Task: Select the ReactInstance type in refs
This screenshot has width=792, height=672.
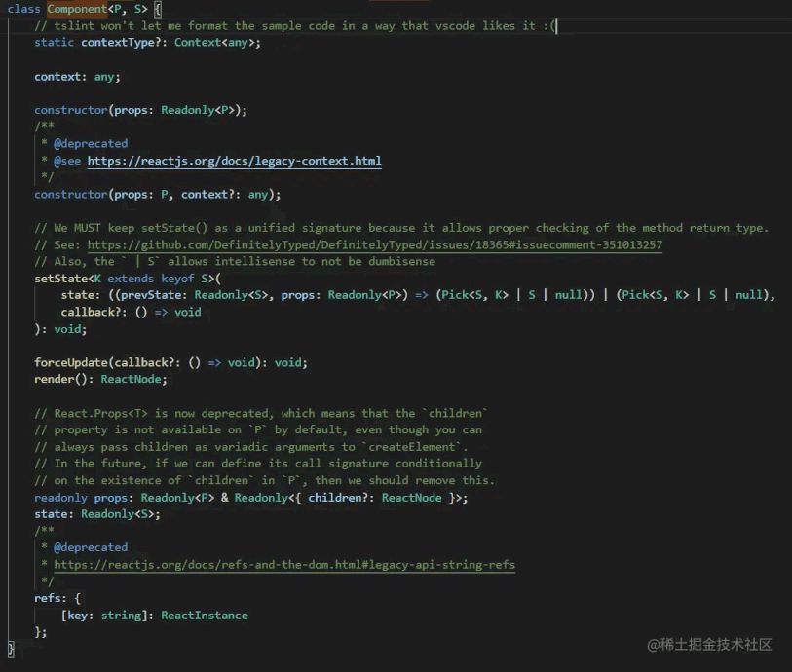Action: click(205, 616)
